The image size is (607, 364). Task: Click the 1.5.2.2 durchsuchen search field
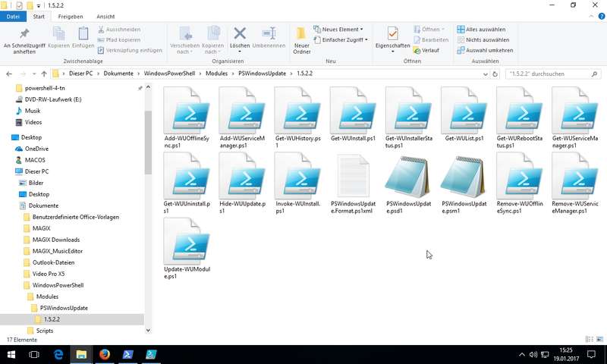(x=549, y=74)
